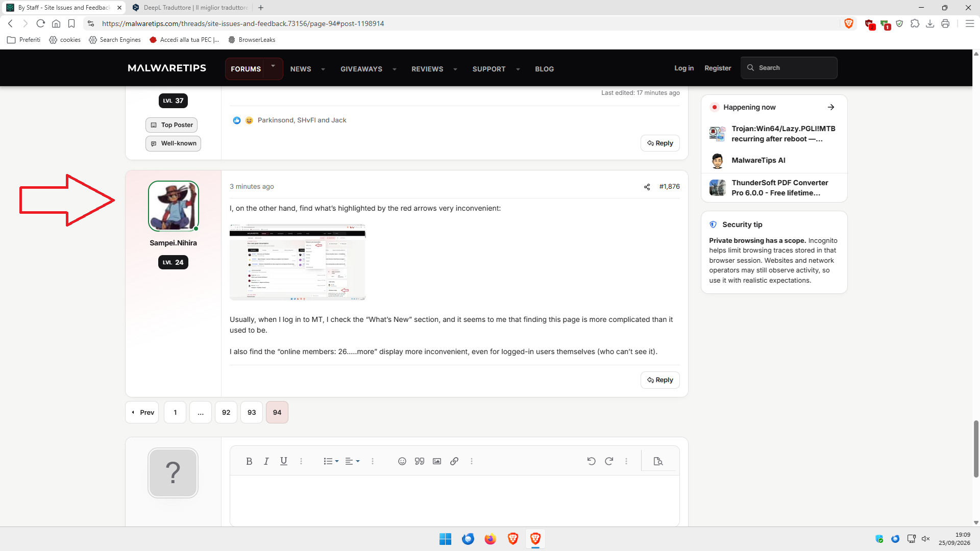Undo the last editor action
Screen dimensions: 980x551
tap(592, 461)
